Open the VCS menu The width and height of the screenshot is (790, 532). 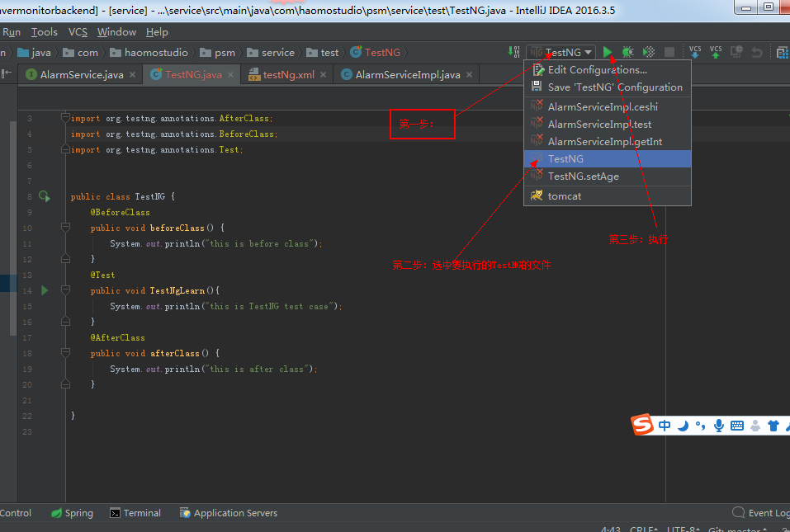coord(78,32)
